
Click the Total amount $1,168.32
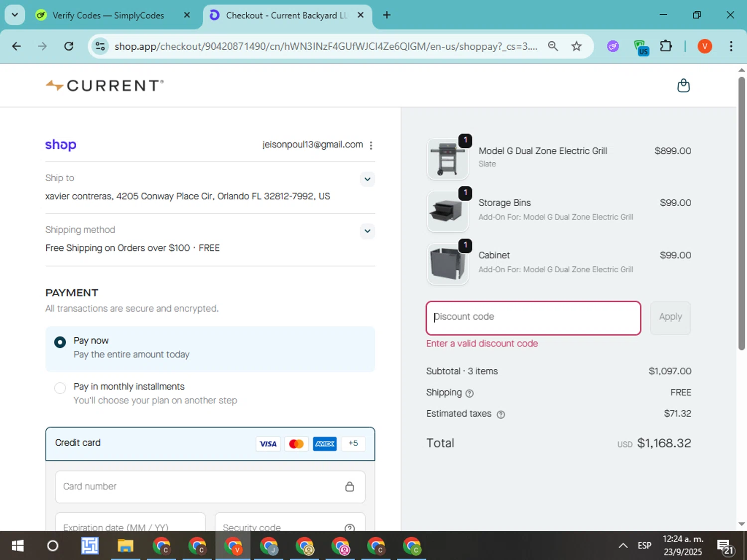(664, 443)
